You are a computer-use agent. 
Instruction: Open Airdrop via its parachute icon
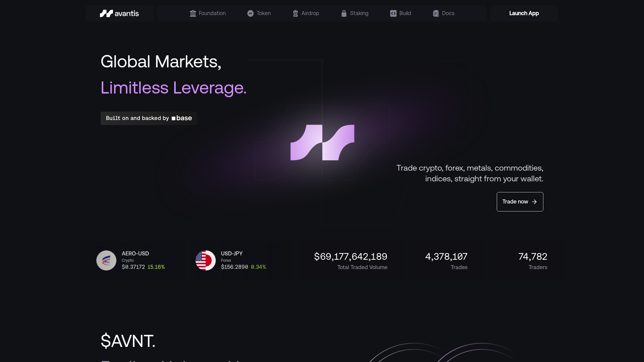(296, 13)
